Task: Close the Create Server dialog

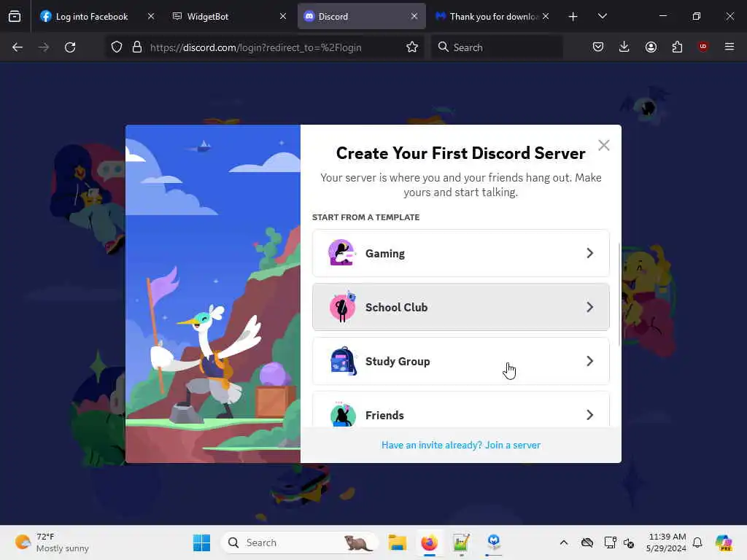Action: click(x=603, y=145)
